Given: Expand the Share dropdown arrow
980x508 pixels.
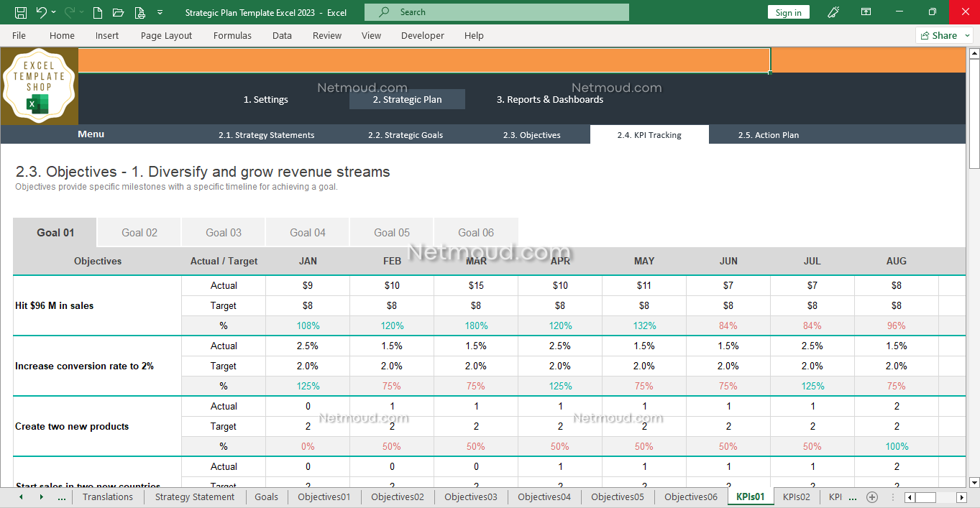Looking at the screenshot, I should [x=967, y=36].
